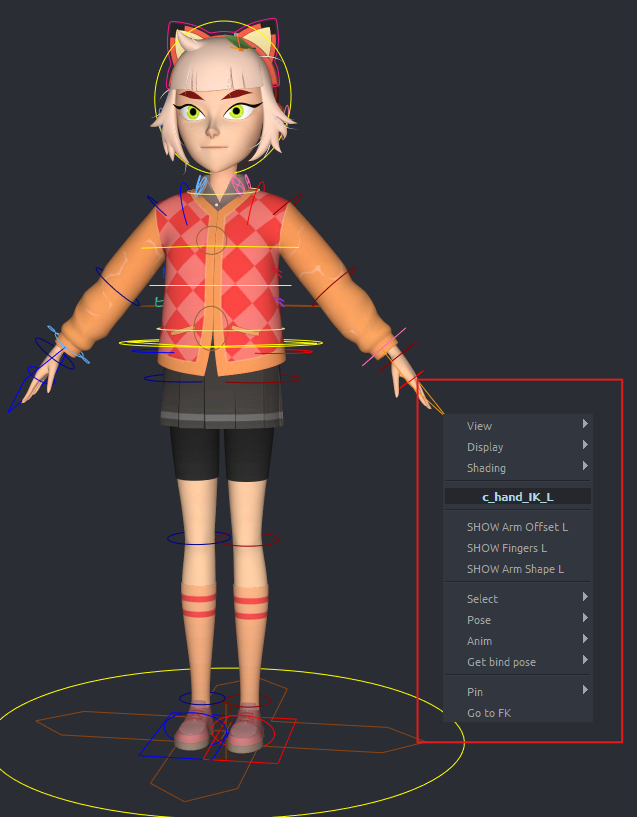Screen dimensions: 637x817
Task: Select the blue knee ring controller
Action: point(170,538)
